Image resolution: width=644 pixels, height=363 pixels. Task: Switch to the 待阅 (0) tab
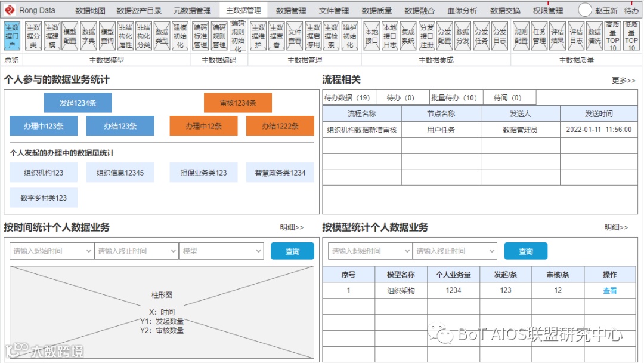click(x=509, y=97)
